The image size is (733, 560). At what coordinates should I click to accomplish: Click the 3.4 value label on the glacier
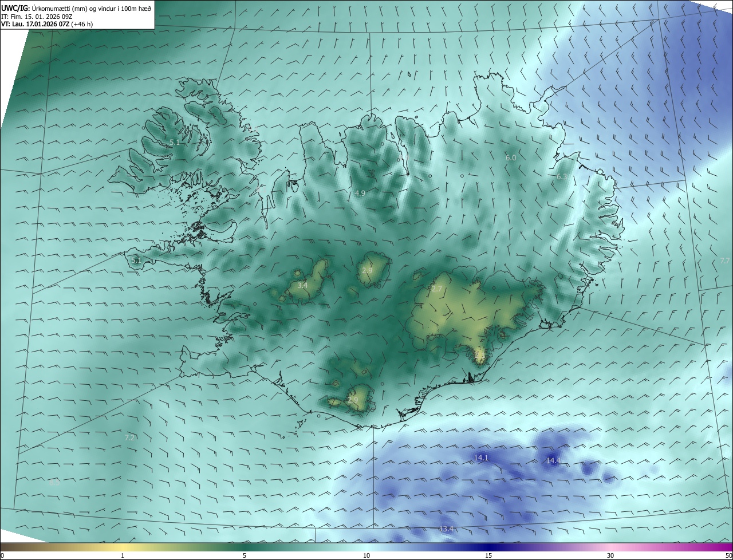pyautogui.click(x=302, y=285)
